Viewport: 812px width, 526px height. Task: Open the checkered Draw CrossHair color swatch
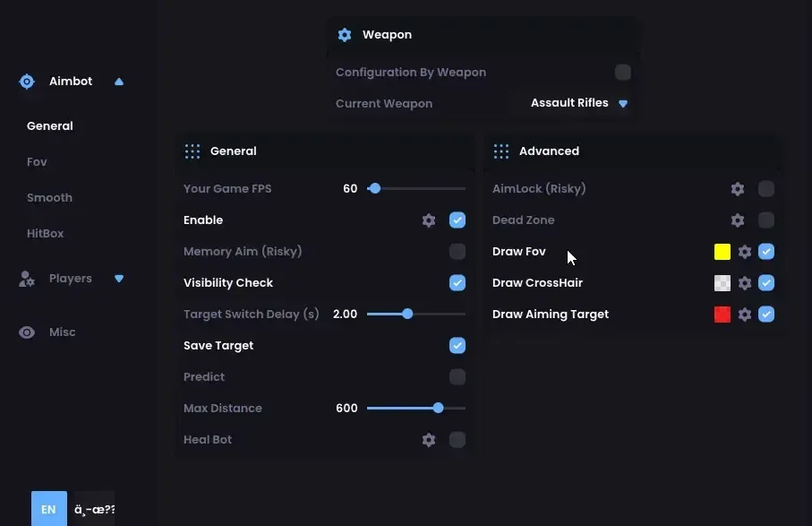pyautogui.click(x=722, y=283)
